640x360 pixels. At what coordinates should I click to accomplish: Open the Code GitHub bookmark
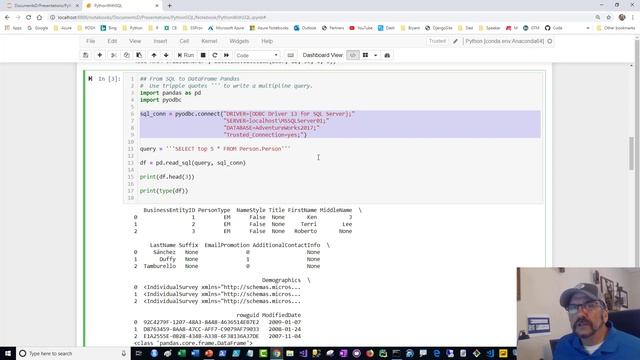coord(554,28)
